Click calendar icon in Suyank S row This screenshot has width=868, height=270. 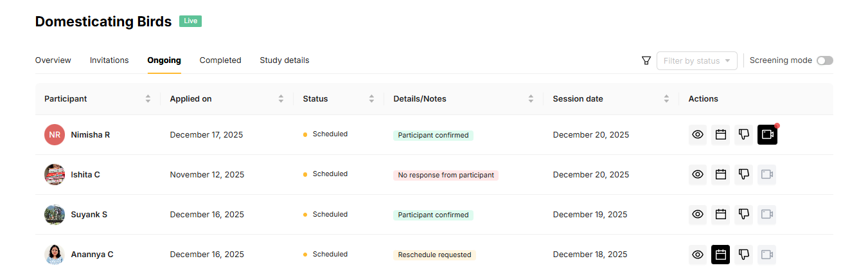click(721, 215)
